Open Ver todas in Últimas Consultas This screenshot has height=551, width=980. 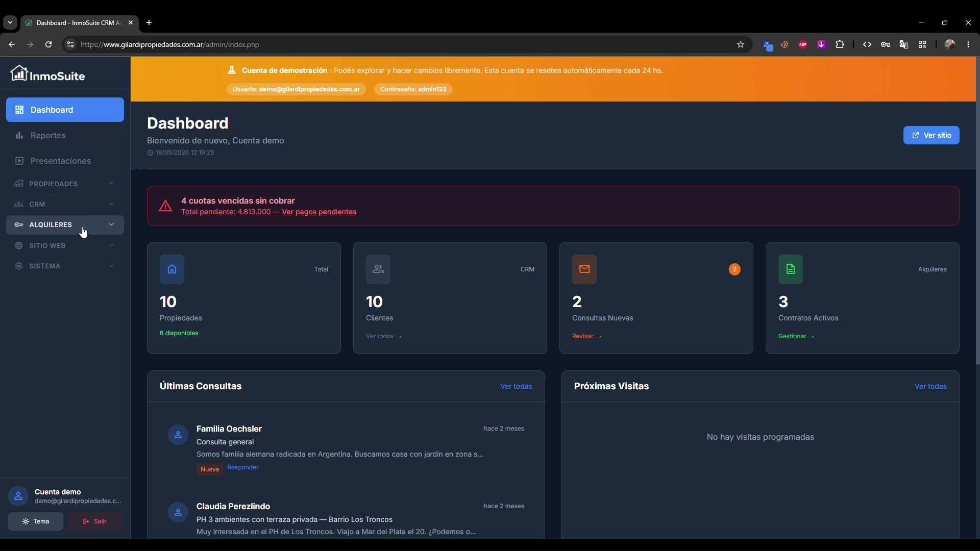[516, 386]
